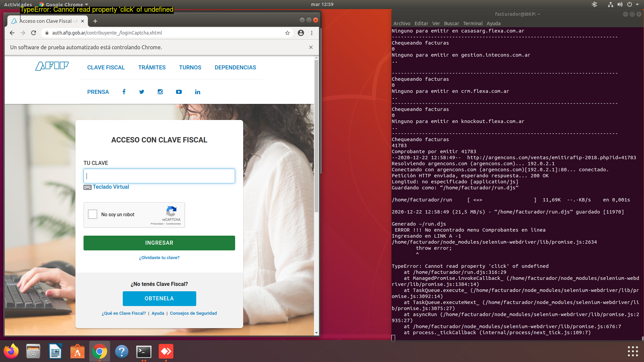
Task: Open Files manager from the dock
Action: [33, 351]
